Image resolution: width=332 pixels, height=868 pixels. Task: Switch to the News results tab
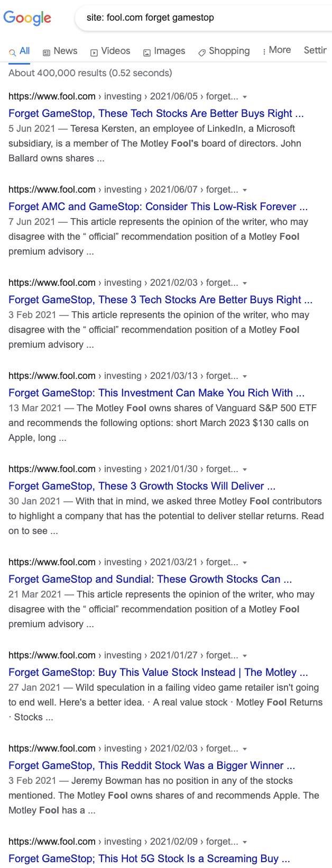tap(60, 51)
